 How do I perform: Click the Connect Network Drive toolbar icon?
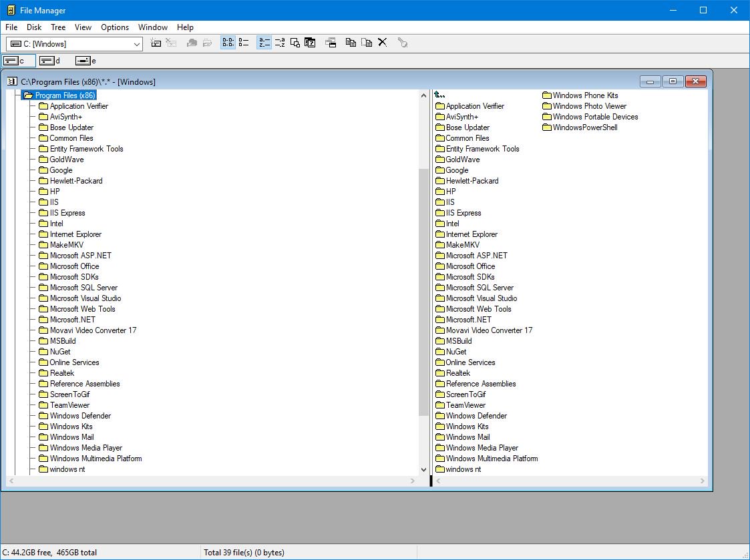[156, 43]
